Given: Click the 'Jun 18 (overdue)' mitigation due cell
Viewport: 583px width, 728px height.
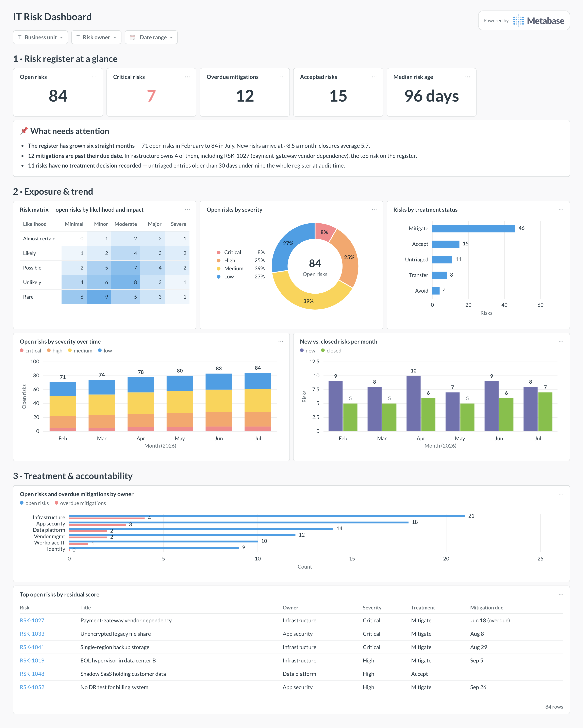Looking at the screenshot, I should point(490,621).
